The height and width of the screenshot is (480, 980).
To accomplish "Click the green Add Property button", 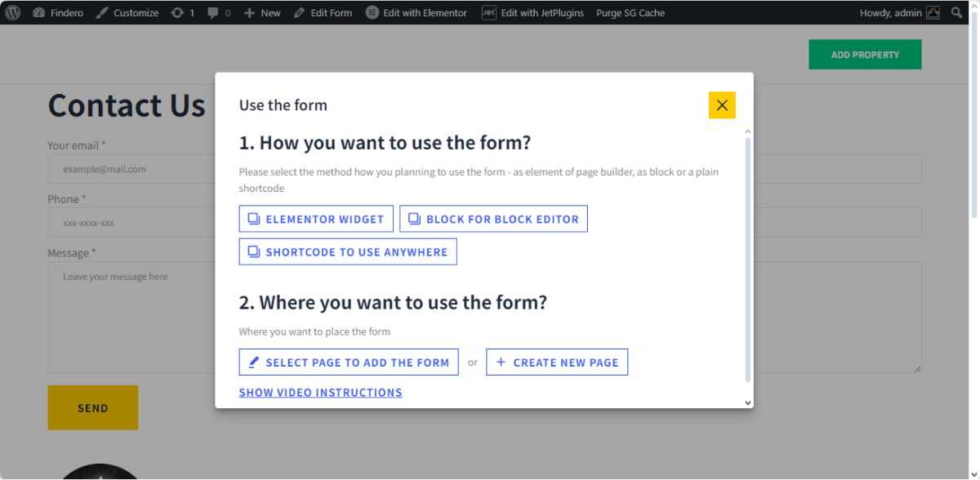I will point(865,54).
